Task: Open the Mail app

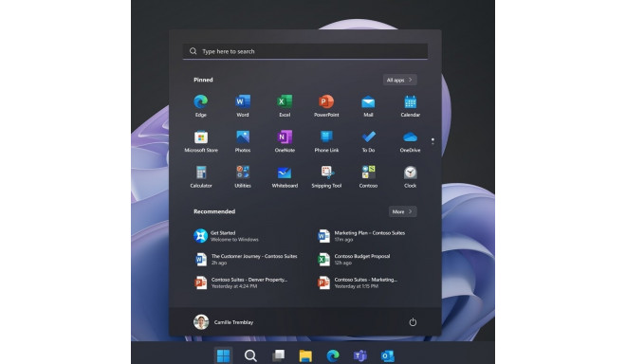Action: click(x=368, y=105)
